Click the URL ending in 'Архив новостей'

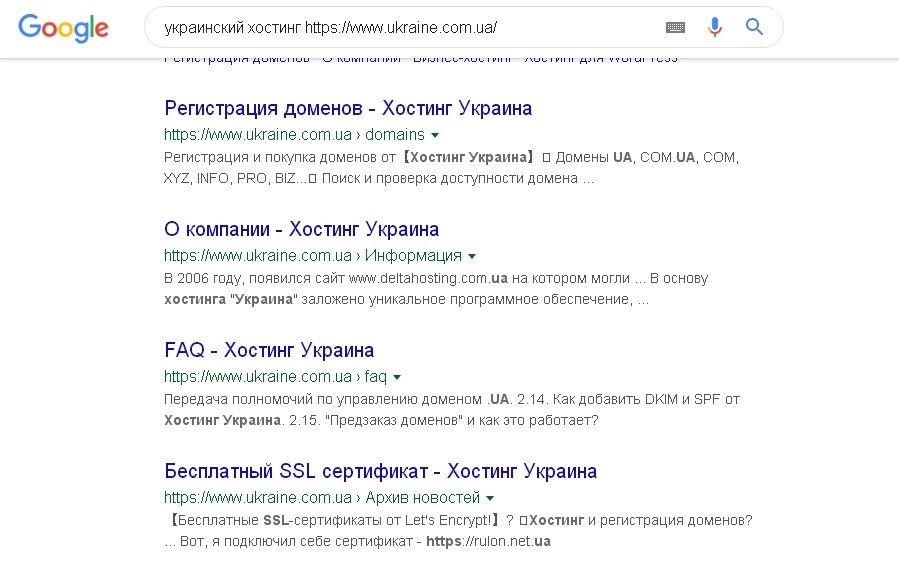pyautogui.click(x=322, y=498)
